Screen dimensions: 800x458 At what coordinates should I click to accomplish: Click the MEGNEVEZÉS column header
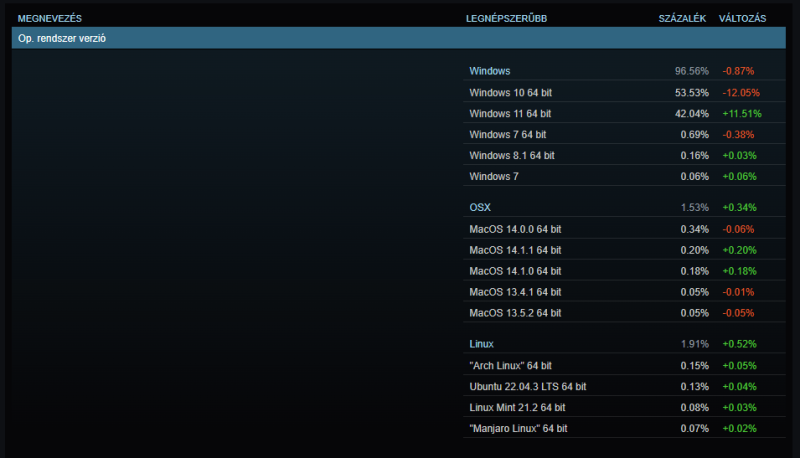(49, 18)
